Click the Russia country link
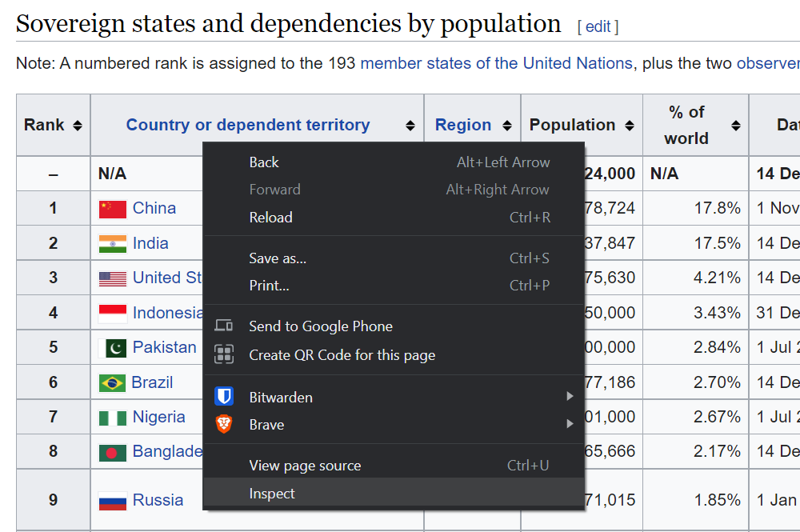 coord(158,499)
